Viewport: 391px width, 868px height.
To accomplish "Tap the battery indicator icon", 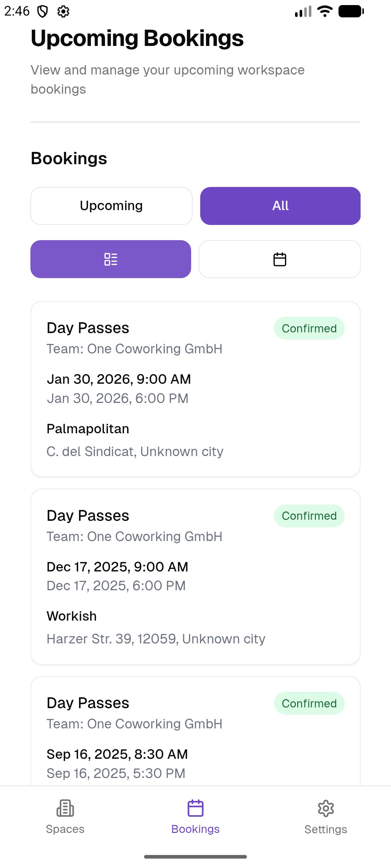I will point(351,11).
